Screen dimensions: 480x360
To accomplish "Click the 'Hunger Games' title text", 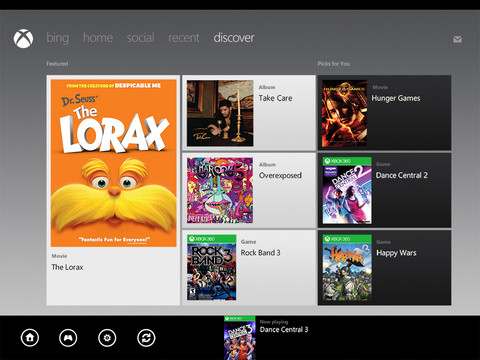I will [396, 98].
